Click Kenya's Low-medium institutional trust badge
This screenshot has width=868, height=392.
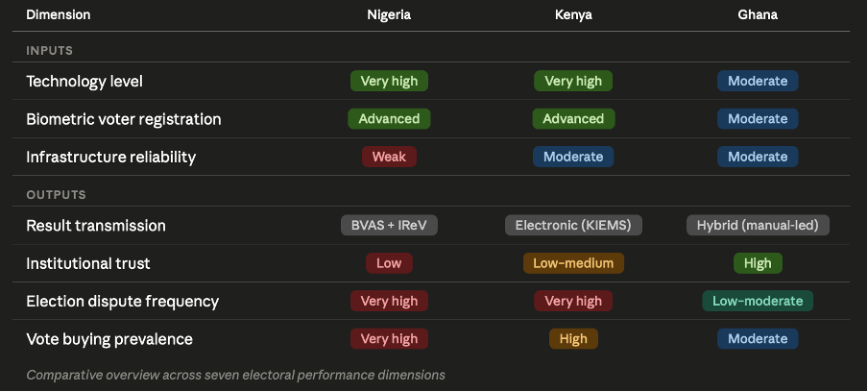click(x=573, y=263)
